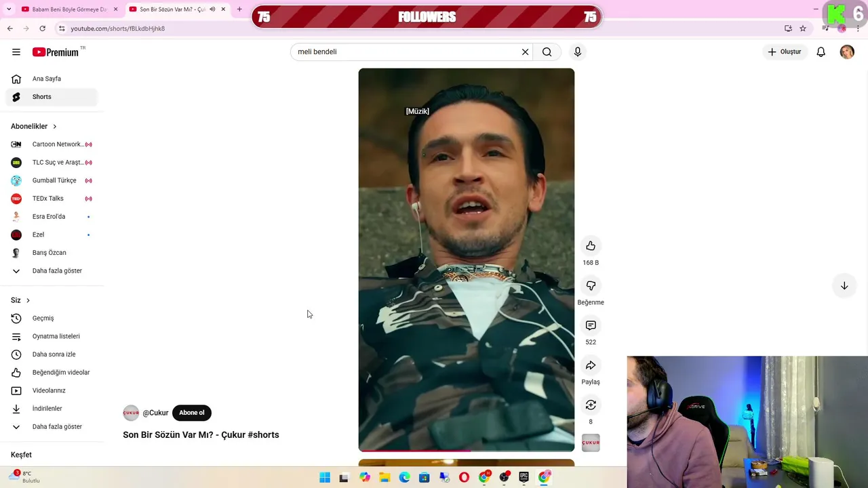Seek using the red short progress bar
Screen dimensions: 868x488
(467, 450)
